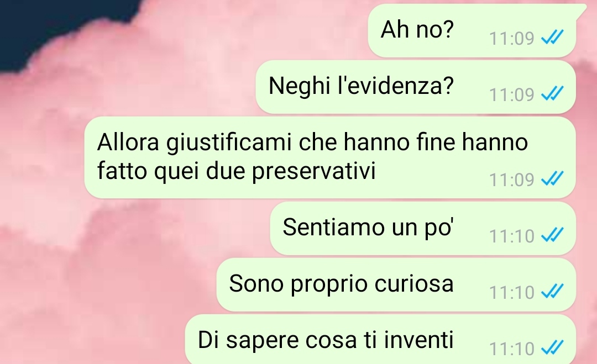This screenshot has width=597, height=364.
Task: Tap the 11:09 timestamp on 'Ah no?'
Action: click(512, 39)
